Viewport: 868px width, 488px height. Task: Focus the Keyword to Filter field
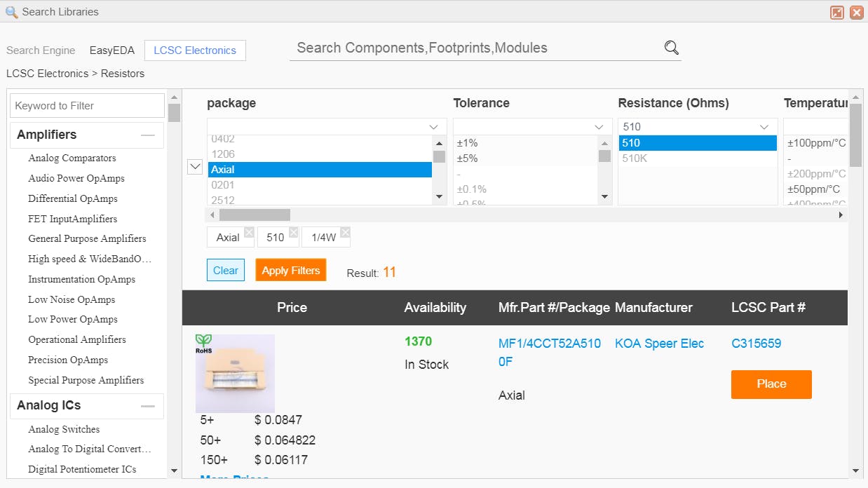87,106
